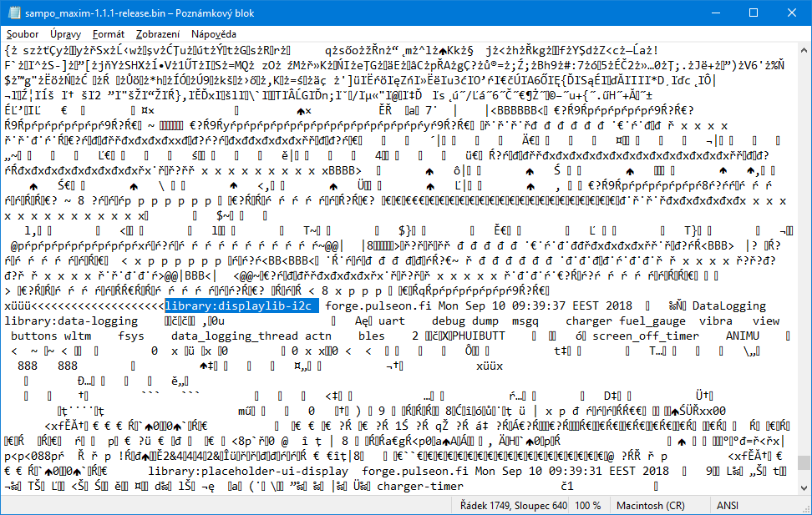Click the highlighted library:displaylib-i2c text
The image size is (812, 515).
point(241,305)
